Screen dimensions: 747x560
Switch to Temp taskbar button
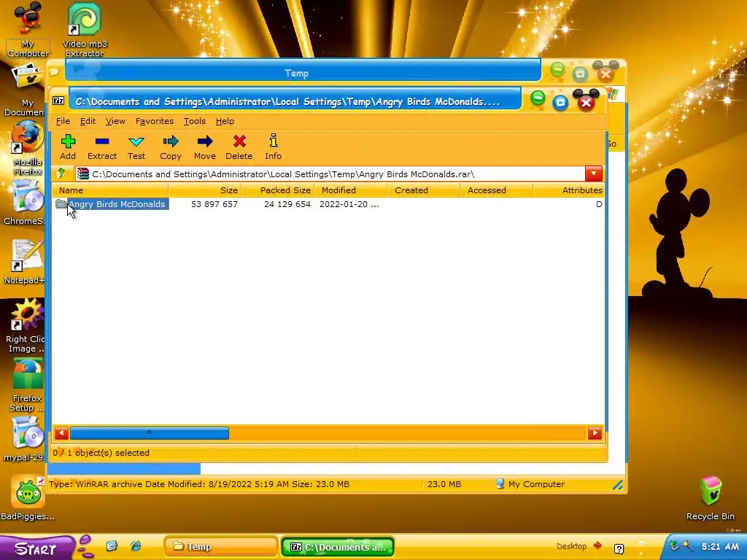(221, 547)
